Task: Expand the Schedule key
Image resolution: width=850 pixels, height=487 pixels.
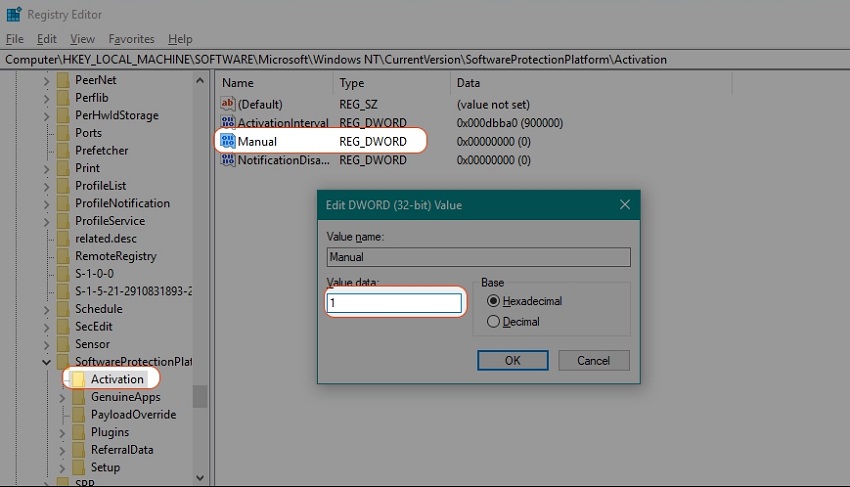Action: 46,310
